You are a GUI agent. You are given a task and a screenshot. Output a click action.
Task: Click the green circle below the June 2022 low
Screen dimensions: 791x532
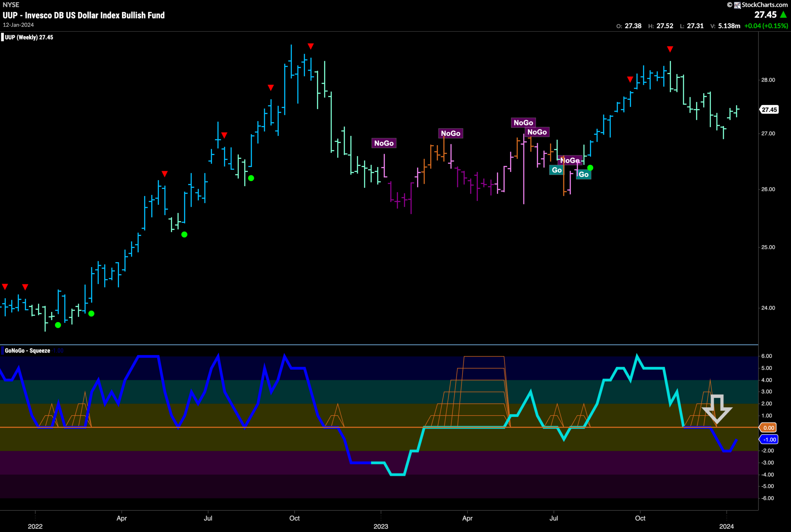184,234
